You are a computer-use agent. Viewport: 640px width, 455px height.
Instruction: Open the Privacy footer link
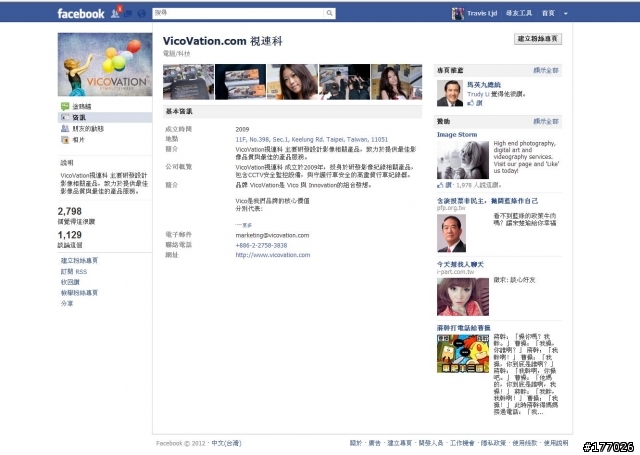click(x=493, y=443)
